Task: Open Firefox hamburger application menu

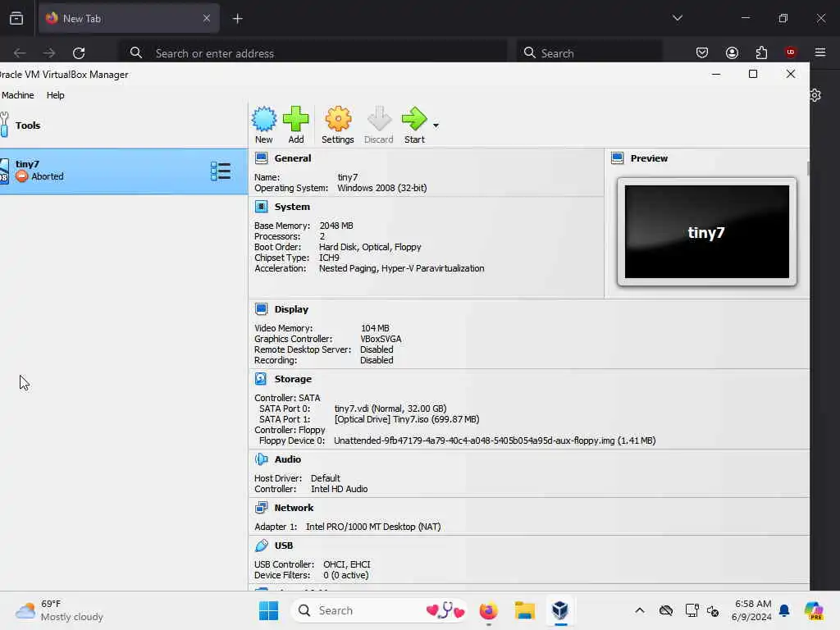Action: click(820, 52)
